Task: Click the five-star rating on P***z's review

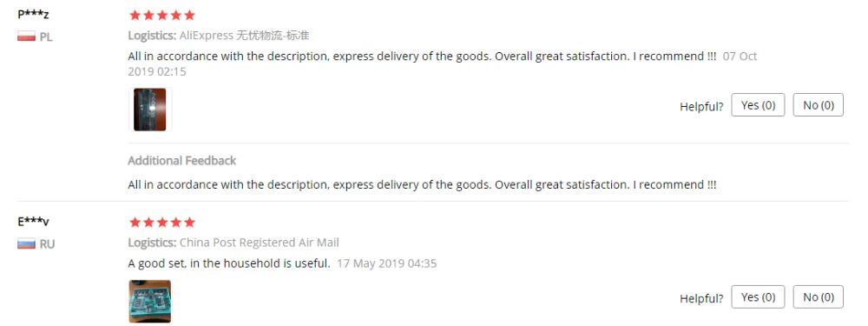Action: [x=162, y=15]
